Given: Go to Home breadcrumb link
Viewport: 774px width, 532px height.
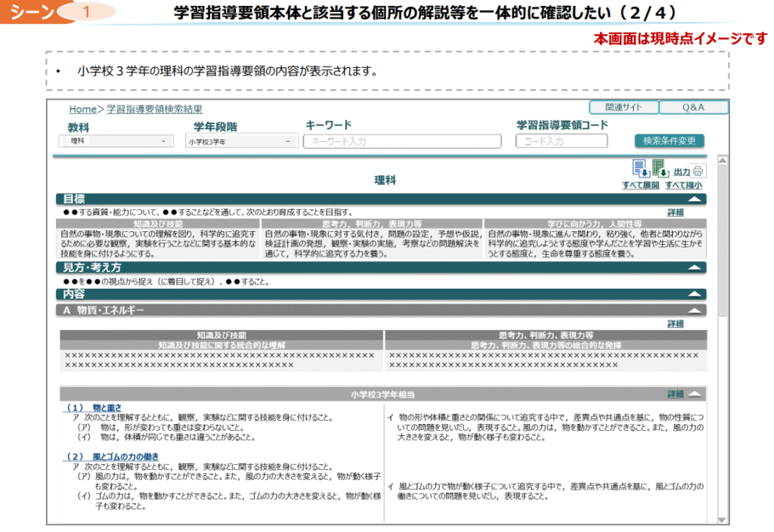Looking at the screenshot, I should coord(82,110).
